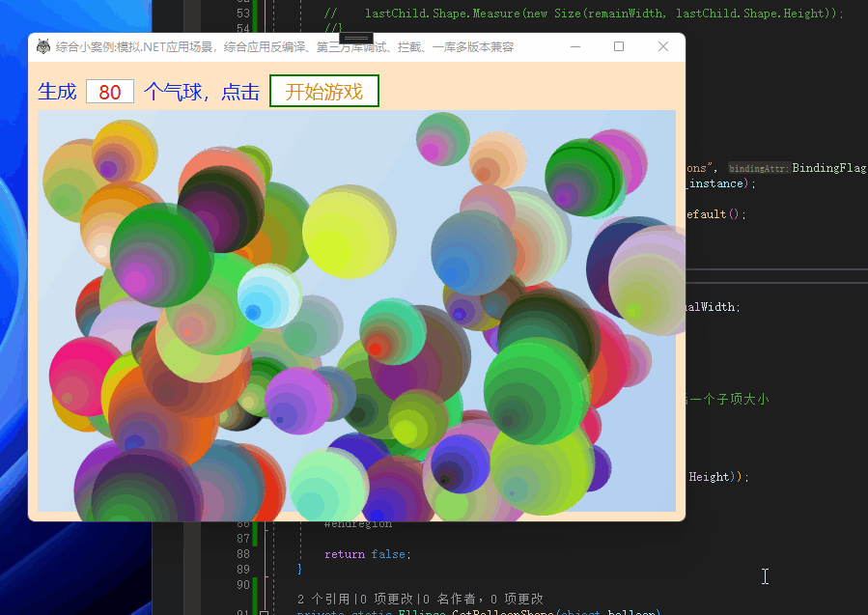
Task: Click the 开始游戏 start game button
Action: [324, 91]
